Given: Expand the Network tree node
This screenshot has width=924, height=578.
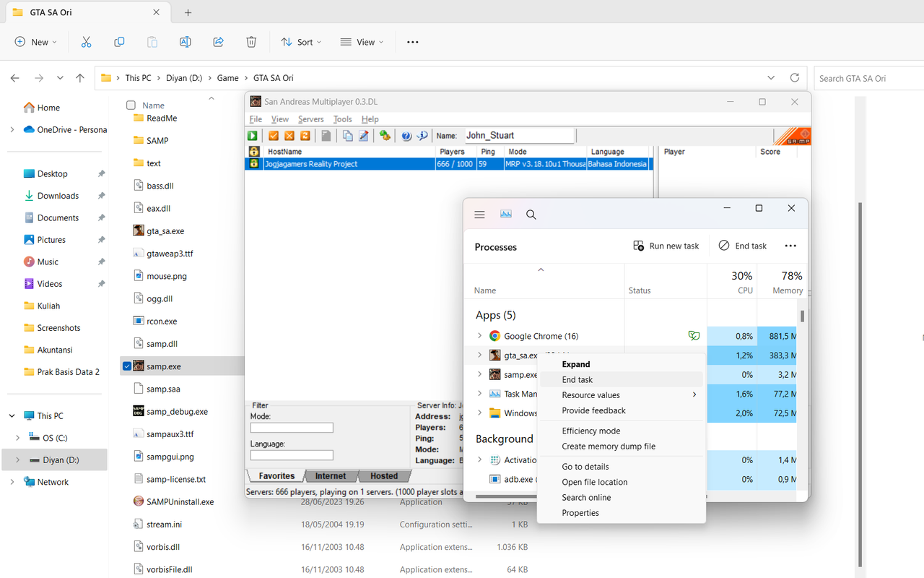Looking at the screenshot, I should [x=12, y=483].
